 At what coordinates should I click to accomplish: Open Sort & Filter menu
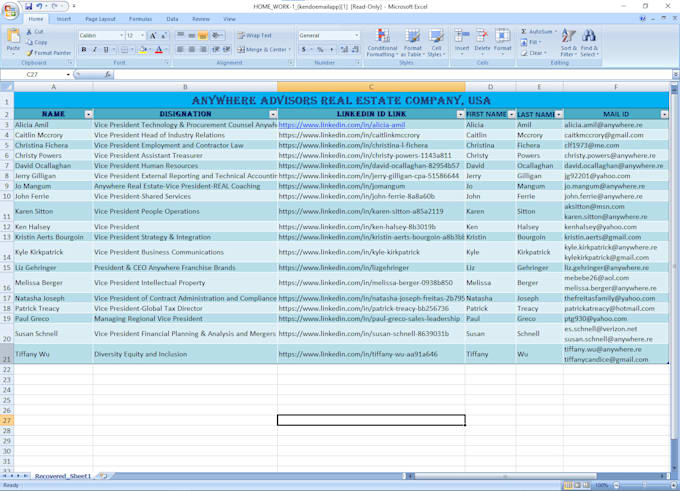[568, 43]
